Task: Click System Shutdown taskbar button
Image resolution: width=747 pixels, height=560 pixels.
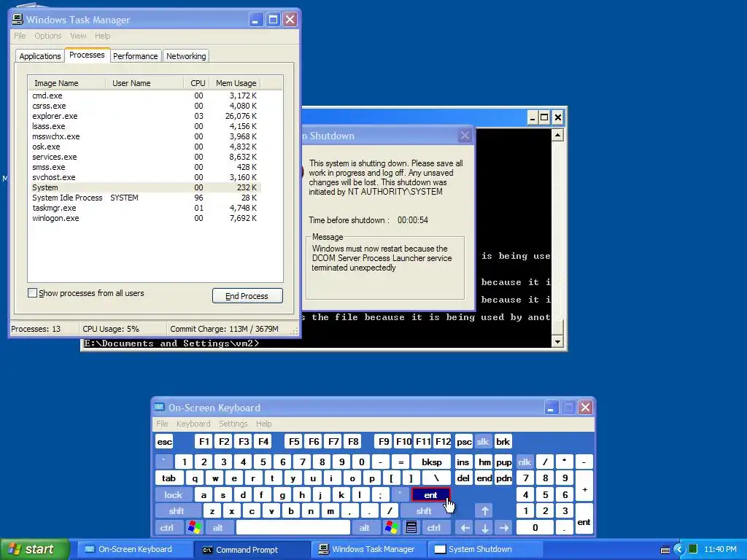Action: [484, 550]
